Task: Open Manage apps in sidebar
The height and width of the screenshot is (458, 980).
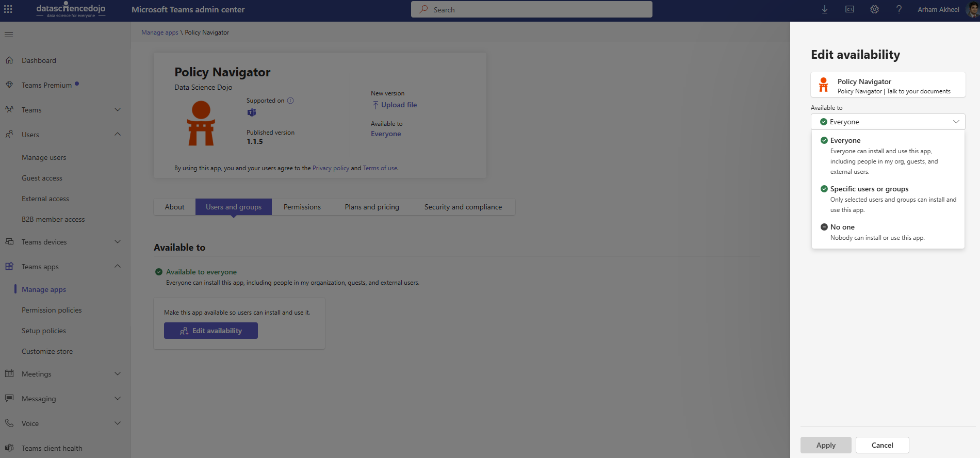Action: pyautogui.click(x=44, y=289)
